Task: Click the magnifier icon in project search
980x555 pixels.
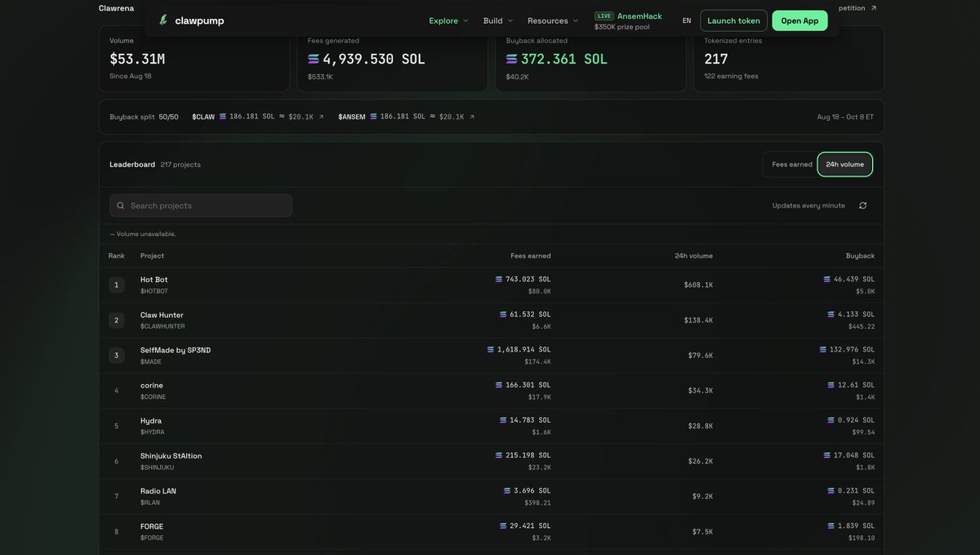Action: (x=121, y=206)
